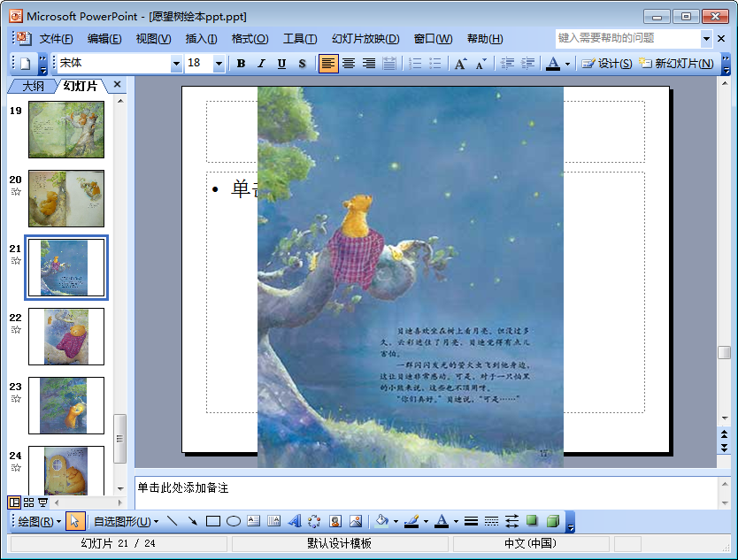
Task: Select the Rectangle tool
Action: point(212,521)
